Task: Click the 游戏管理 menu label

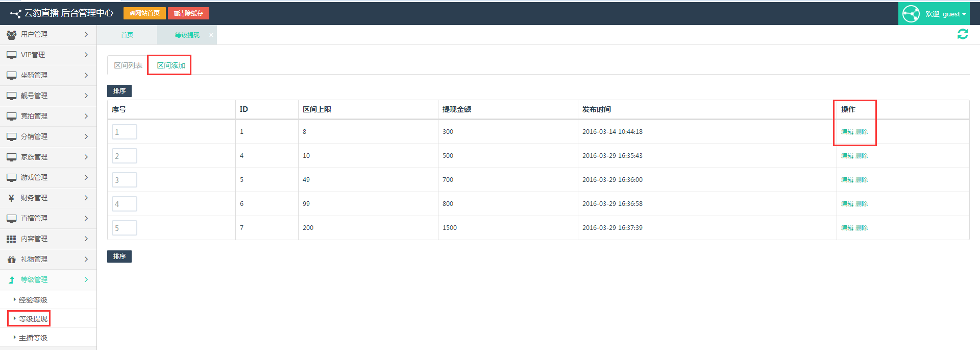Action: [x=34, y=178]
